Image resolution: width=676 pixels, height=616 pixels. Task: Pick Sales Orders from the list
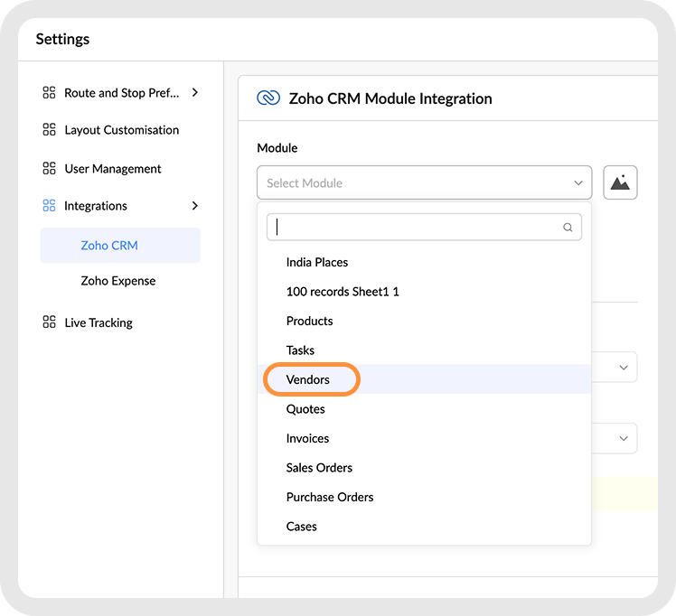319,468
